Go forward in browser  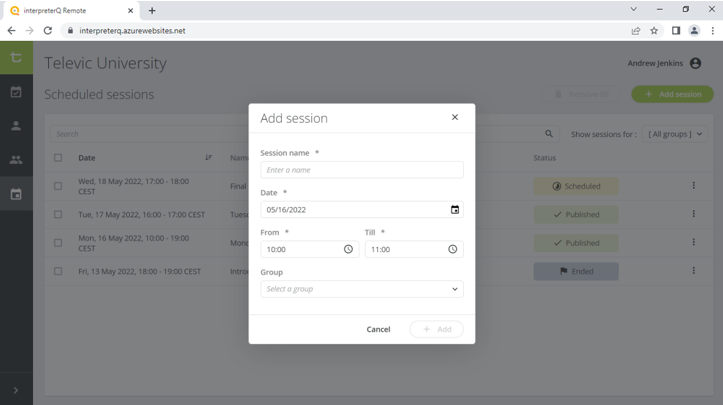(30, 30)
